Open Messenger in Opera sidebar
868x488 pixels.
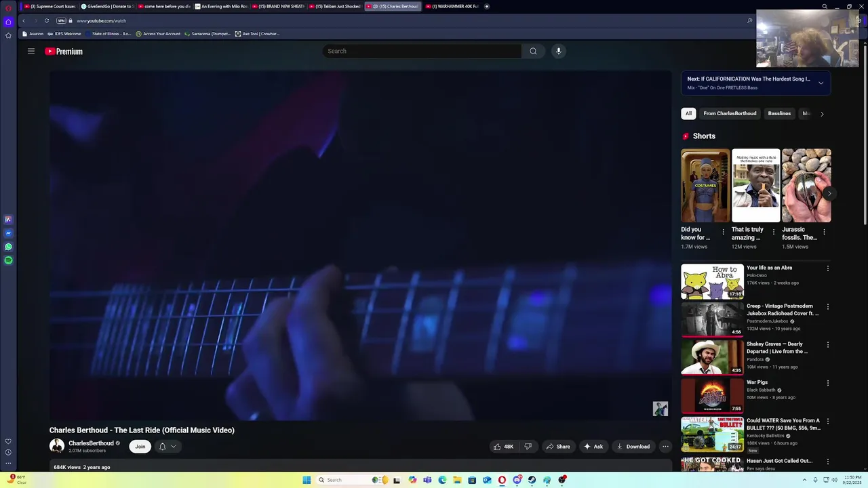pos(8,233)
